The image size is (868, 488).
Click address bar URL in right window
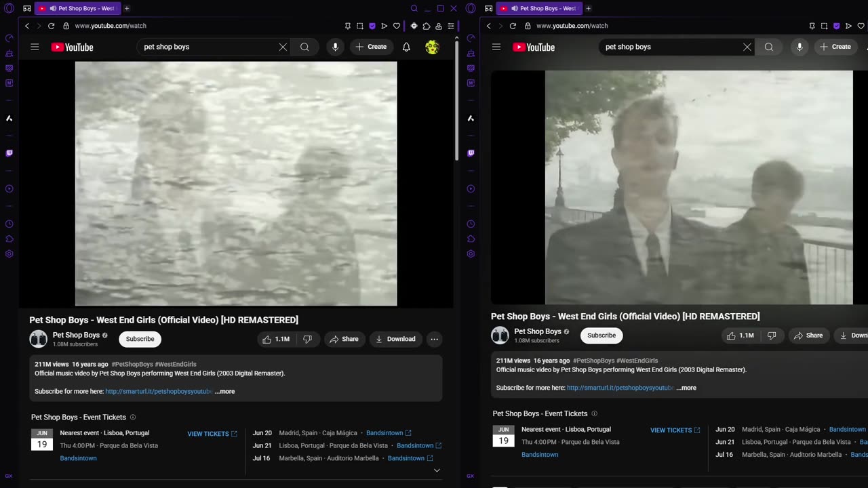572,26
